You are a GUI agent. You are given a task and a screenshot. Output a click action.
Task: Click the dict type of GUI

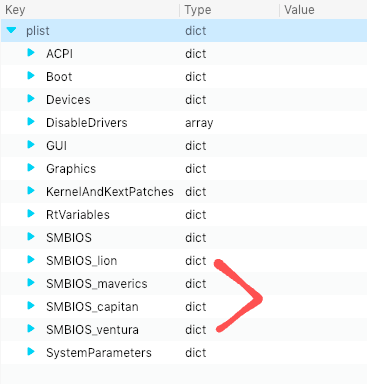coord(196,146)
